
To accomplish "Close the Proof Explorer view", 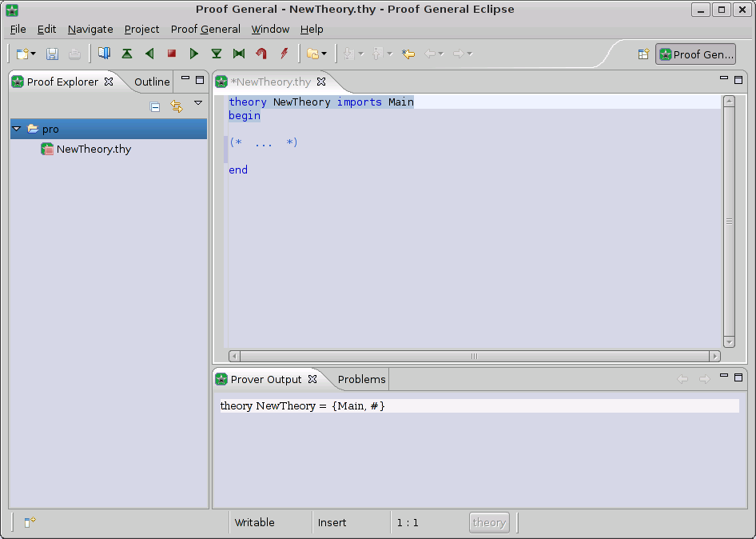I will pos(109,82).
